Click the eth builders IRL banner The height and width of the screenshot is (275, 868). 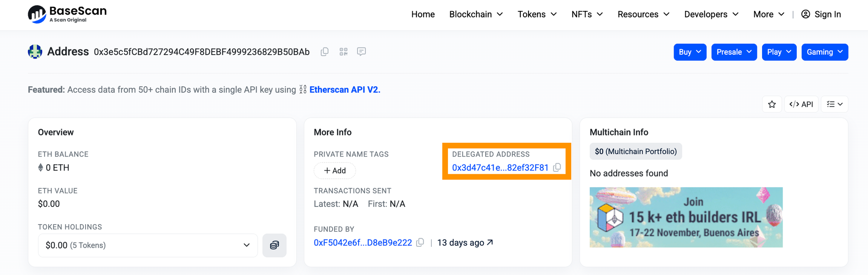coord(686,217)
